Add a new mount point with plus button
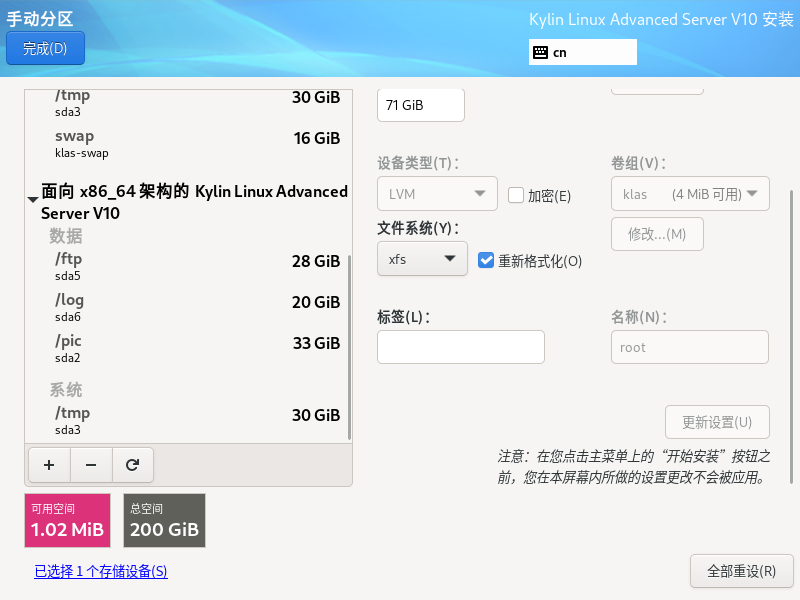 click(49, 465)
